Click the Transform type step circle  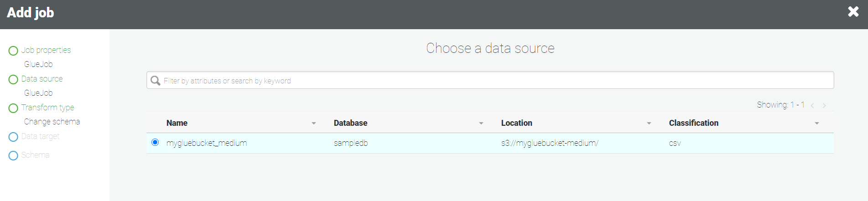[13, 108]
